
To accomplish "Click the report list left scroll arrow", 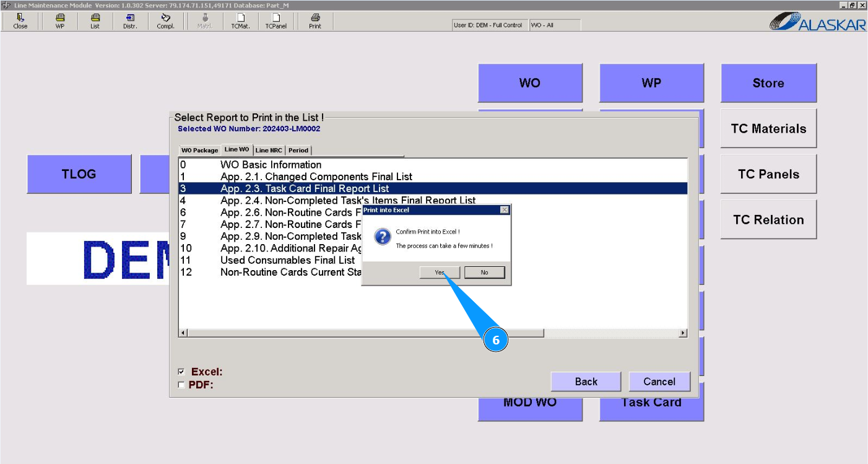I will [x=183, y=333].
